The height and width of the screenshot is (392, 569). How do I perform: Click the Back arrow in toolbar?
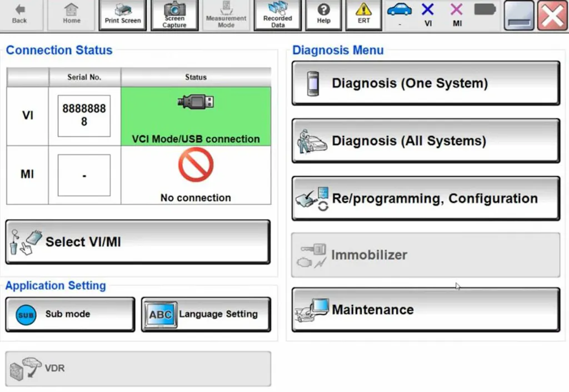[x=20, y=14]
